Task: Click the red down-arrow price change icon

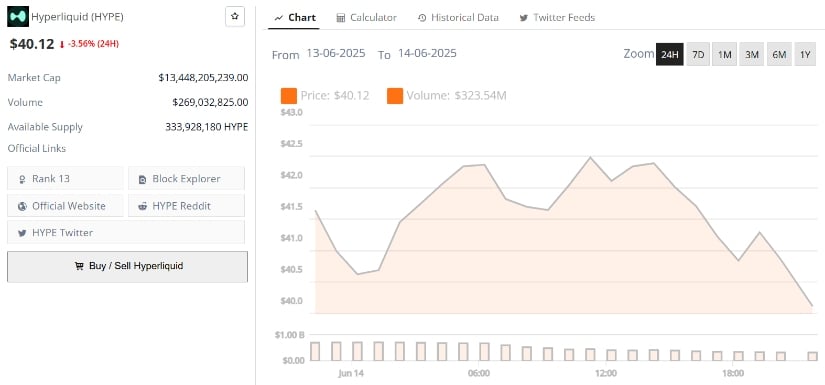Action: click(x=62, y=45)
